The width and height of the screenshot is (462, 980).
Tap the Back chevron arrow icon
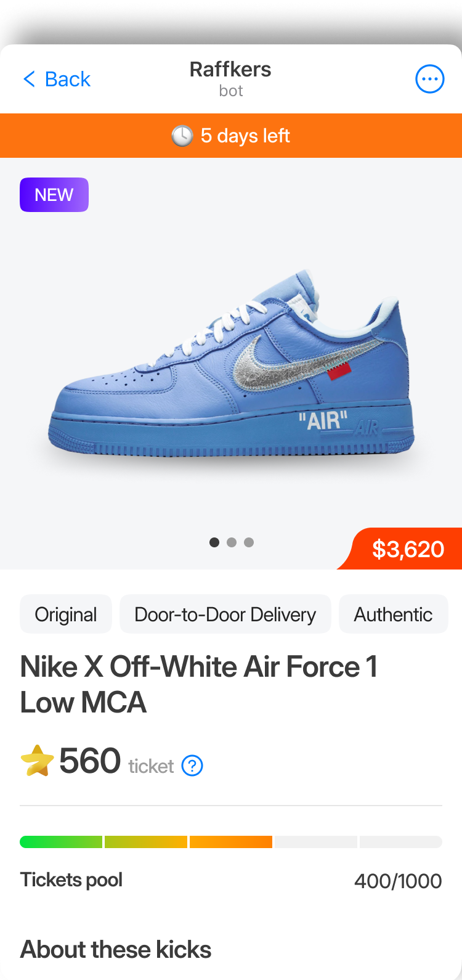pos(29,79)
